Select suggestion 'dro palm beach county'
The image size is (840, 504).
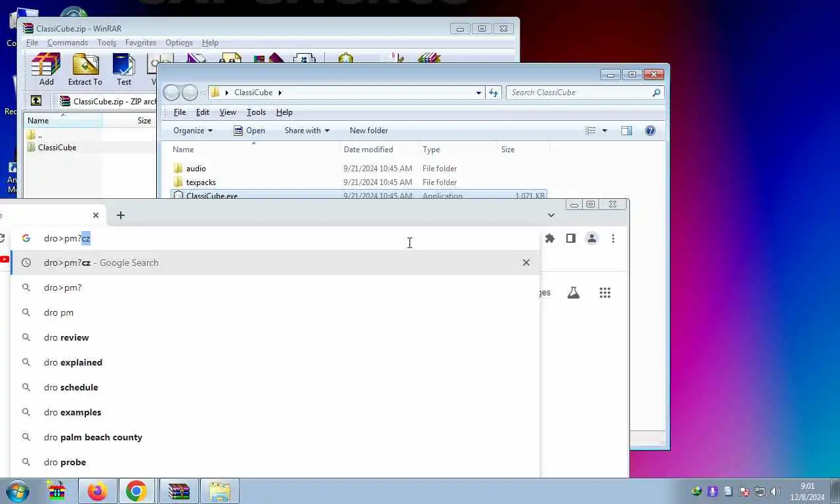275,437
